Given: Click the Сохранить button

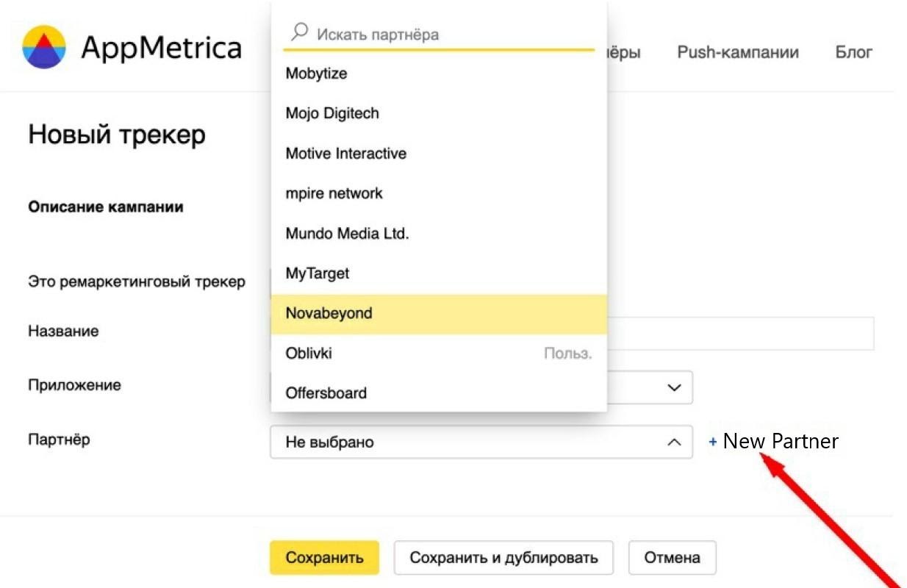Looking at the screenshot, I should point(324,558).
